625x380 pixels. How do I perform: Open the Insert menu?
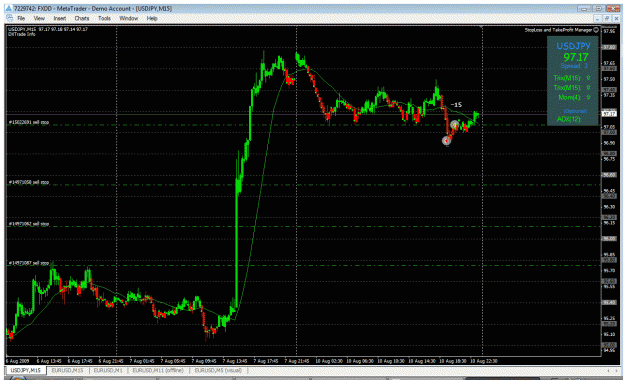tap(60, 18)
